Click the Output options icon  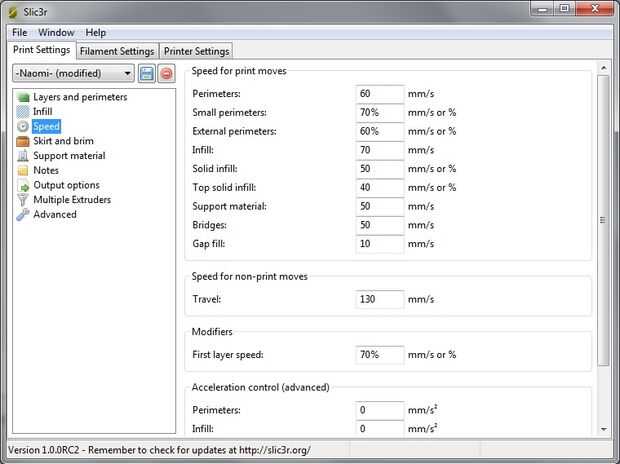point(23,185)
